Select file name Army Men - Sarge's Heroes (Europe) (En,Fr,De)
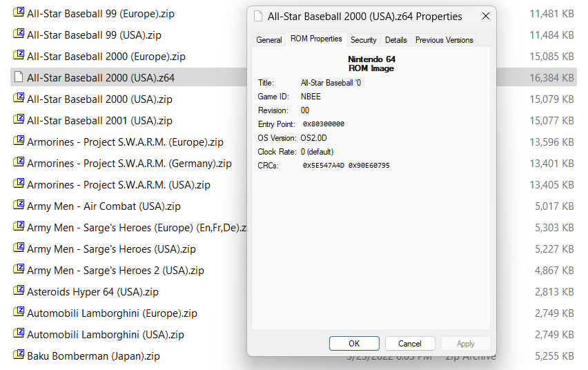Image resolution: width=588 pixels, height=370 pixels. [137, 227]
